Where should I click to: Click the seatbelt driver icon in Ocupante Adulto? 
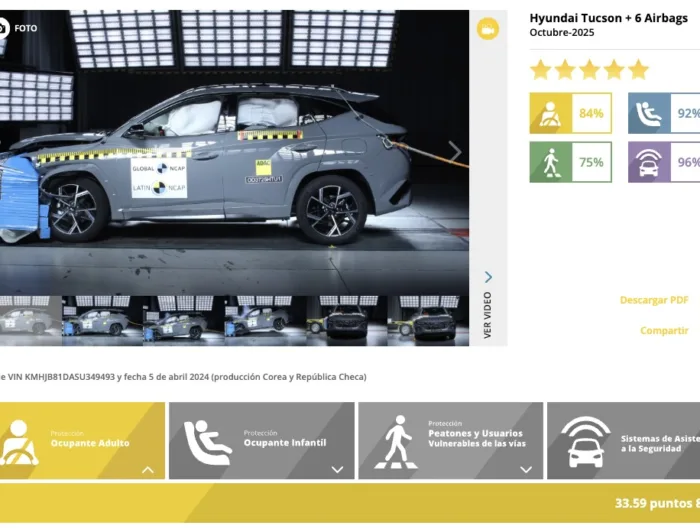[x=20, y=442]
